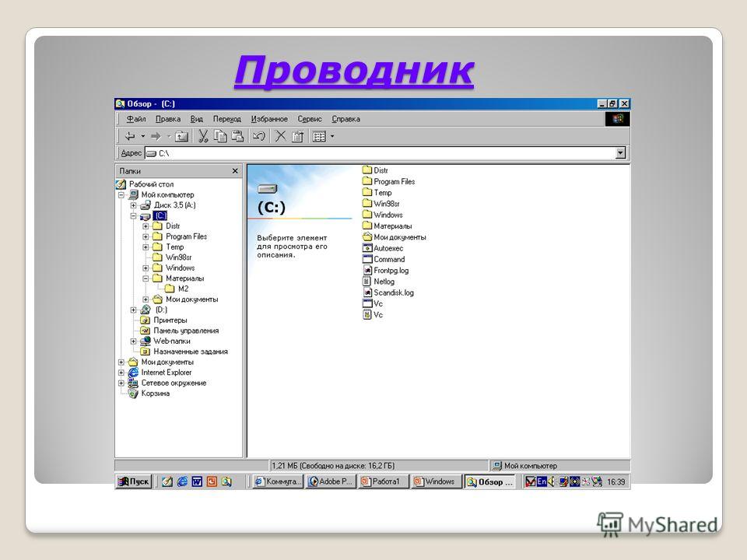
Task: Click the Back arrow toolbar button
Action: click(x=130, y=137)
